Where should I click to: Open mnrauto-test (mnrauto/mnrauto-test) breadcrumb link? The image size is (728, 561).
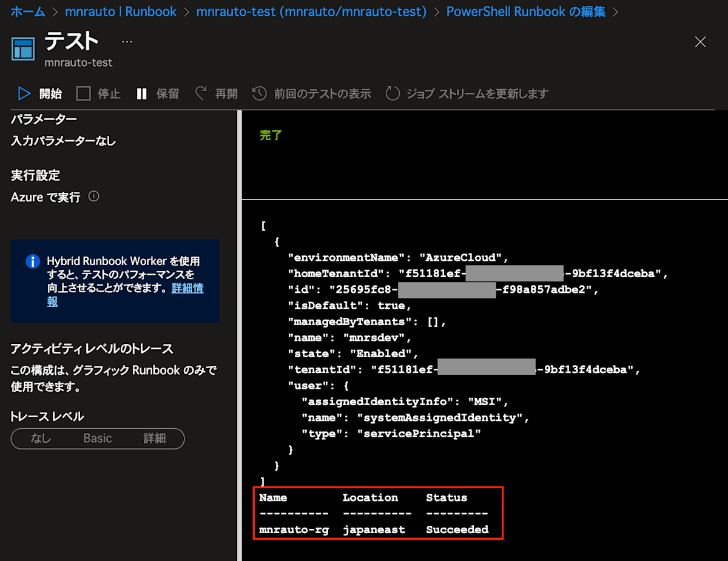311,12
